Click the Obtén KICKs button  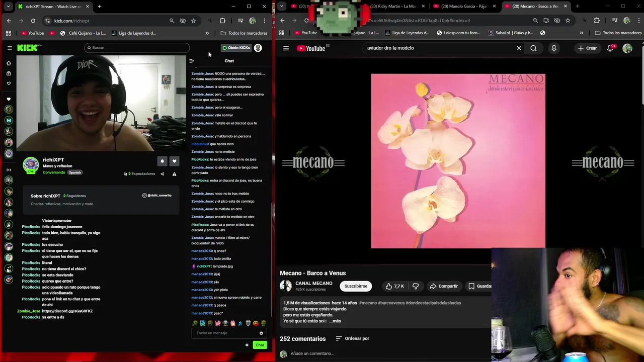click(236, 48)
